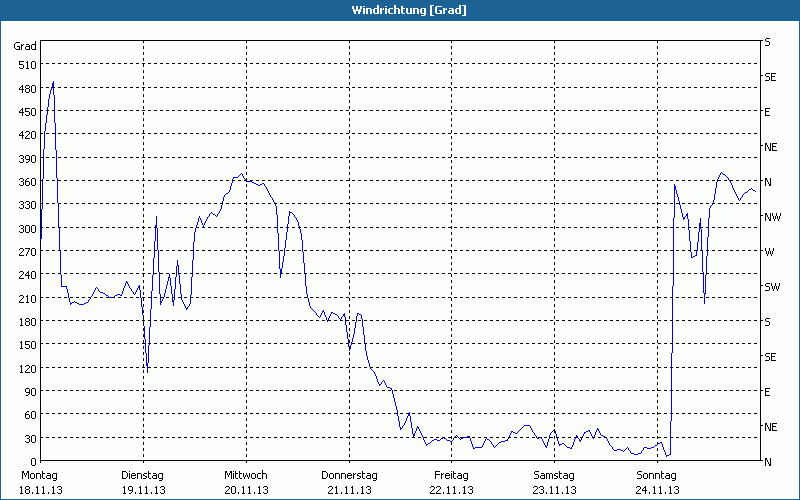Click the 'Freitag' day label
Viewport: 800px width, 500px height.
click(x=452, y=476)
